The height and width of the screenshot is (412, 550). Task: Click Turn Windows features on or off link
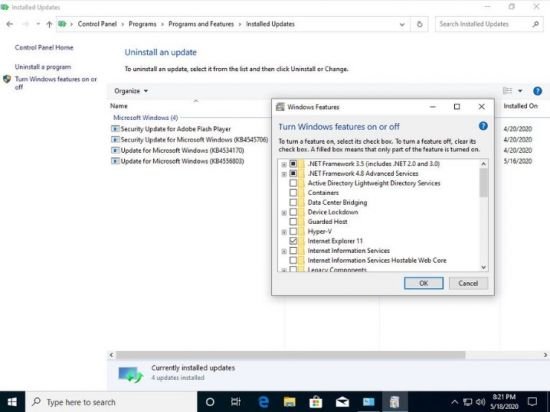coord(56,83)
